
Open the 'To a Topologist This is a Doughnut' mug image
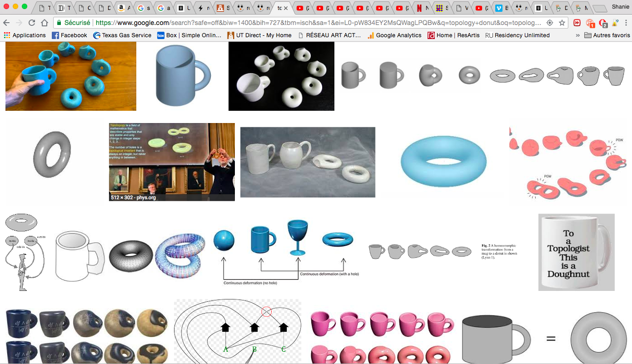coord(576,252)
